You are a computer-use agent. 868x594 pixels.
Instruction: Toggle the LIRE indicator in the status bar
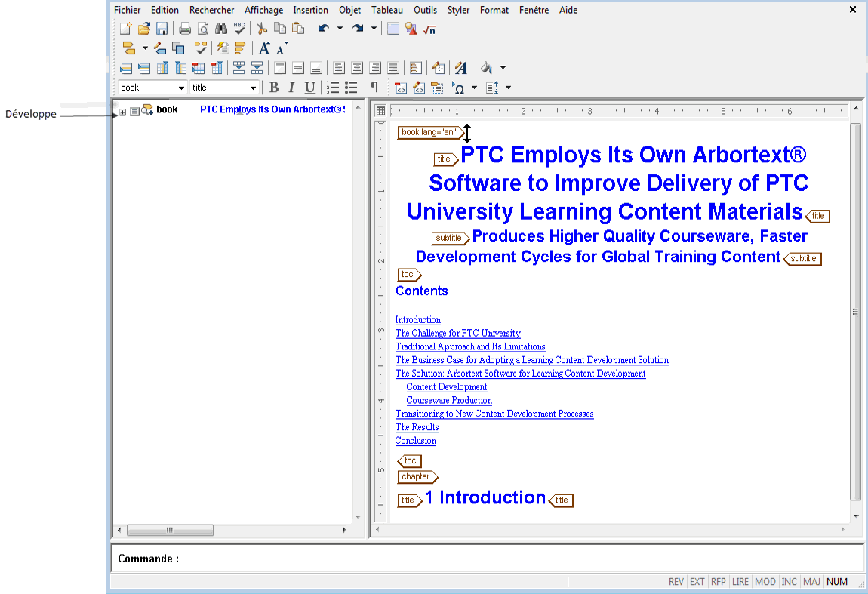click(740, 582)
